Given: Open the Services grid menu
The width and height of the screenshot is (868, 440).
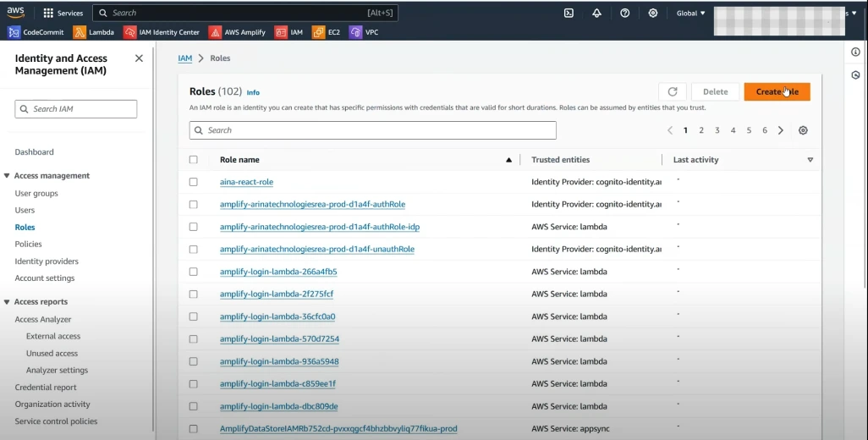Looking at the screenshot, I should [63, 13].
